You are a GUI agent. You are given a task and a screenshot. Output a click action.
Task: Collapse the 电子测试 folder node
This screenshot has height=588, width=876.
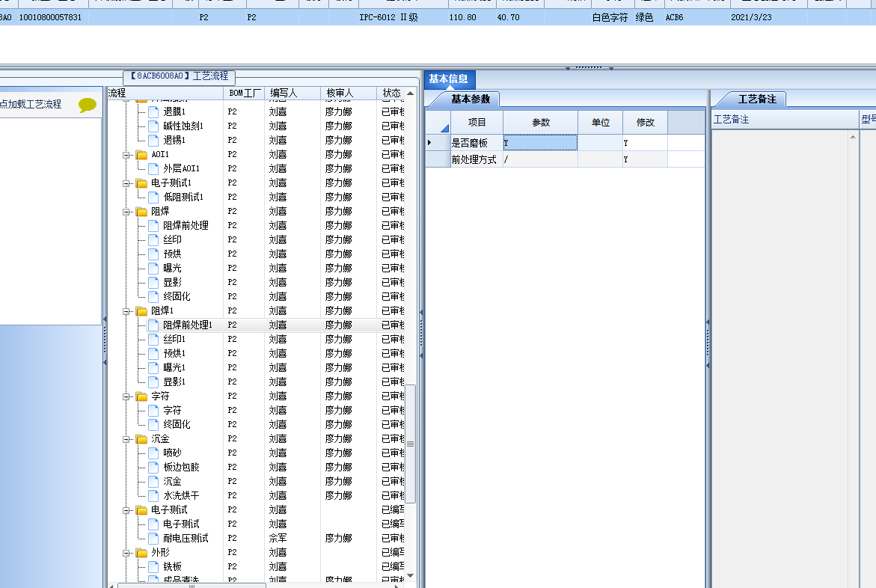pos(127,510)
